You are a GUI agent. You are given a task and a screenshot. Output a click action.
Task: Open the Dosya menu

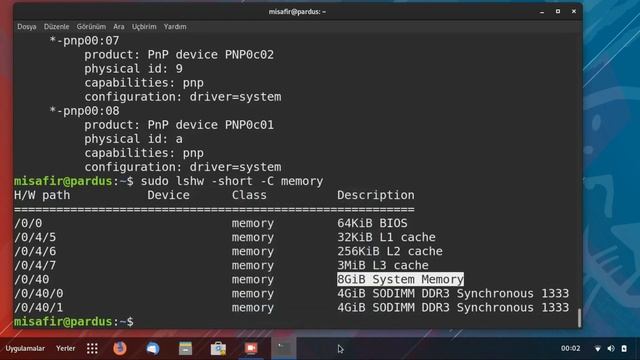[27, 27]
